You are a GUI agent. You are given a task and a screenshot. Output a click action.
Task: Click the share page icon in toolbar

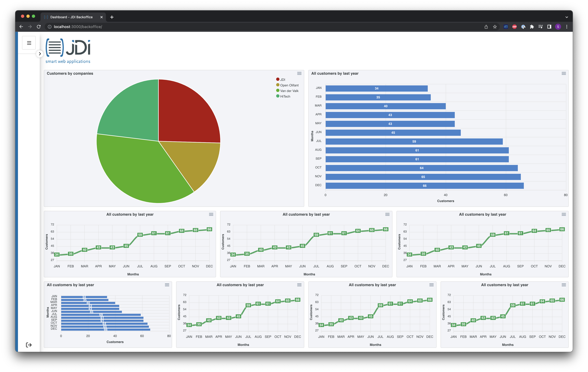(486, 27)
